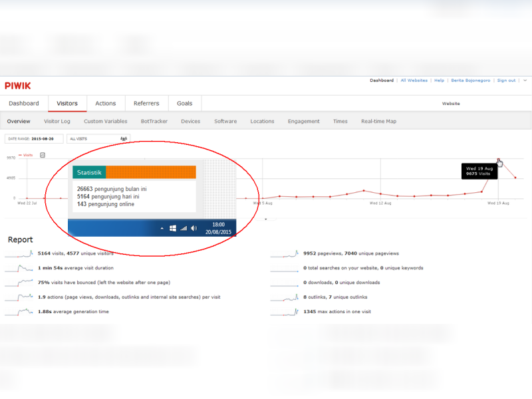Go to the Real-time Map submenu
The width and height of the screenshot is (532, 399).
click(378, 122)
